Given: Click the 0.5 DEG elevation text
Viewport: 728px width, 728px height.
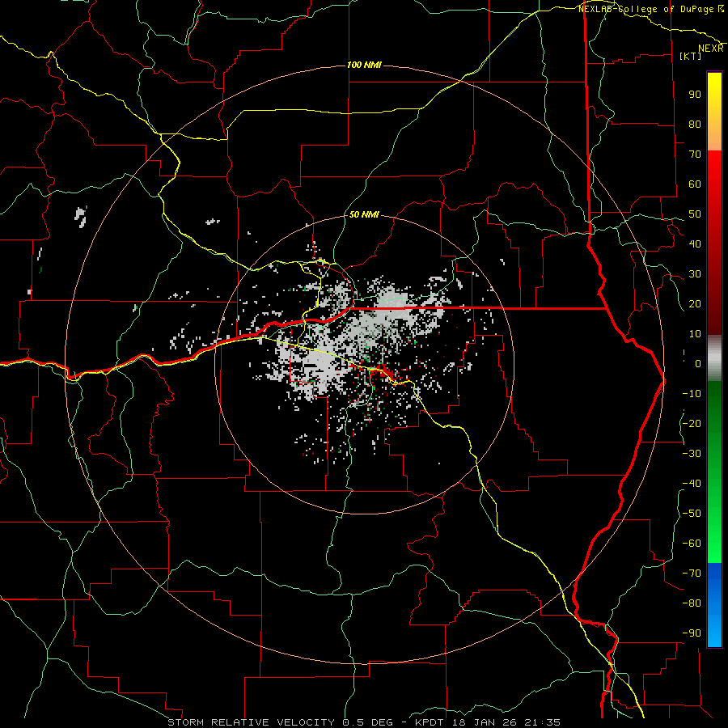Looking at the screenshot, I should coord(368,722).
